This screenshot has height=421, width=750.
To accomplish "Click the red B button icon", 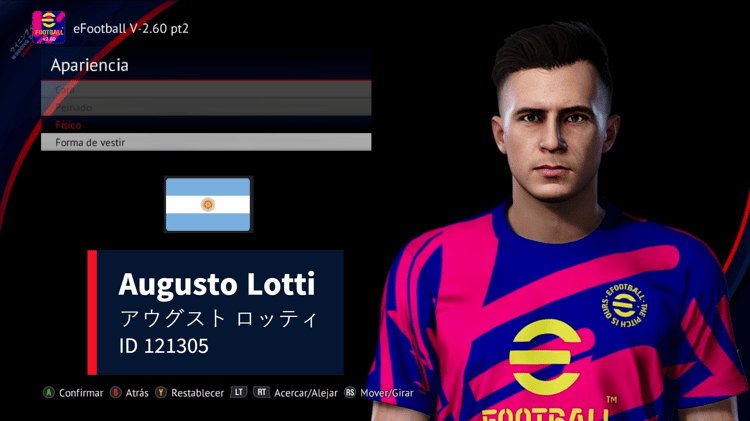I will 115,393.
